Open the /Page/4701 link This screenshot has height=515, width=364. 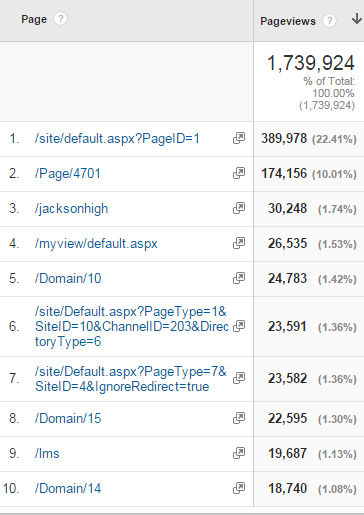coord(68,173)
